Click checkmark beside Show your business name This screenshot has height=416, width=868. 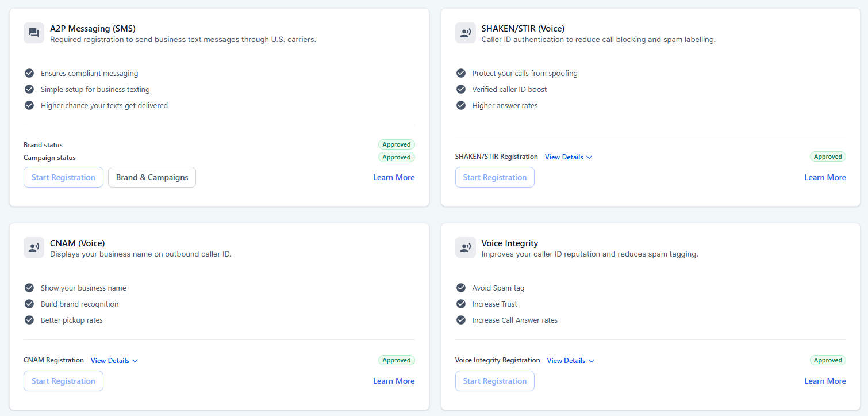pos(29,288)
